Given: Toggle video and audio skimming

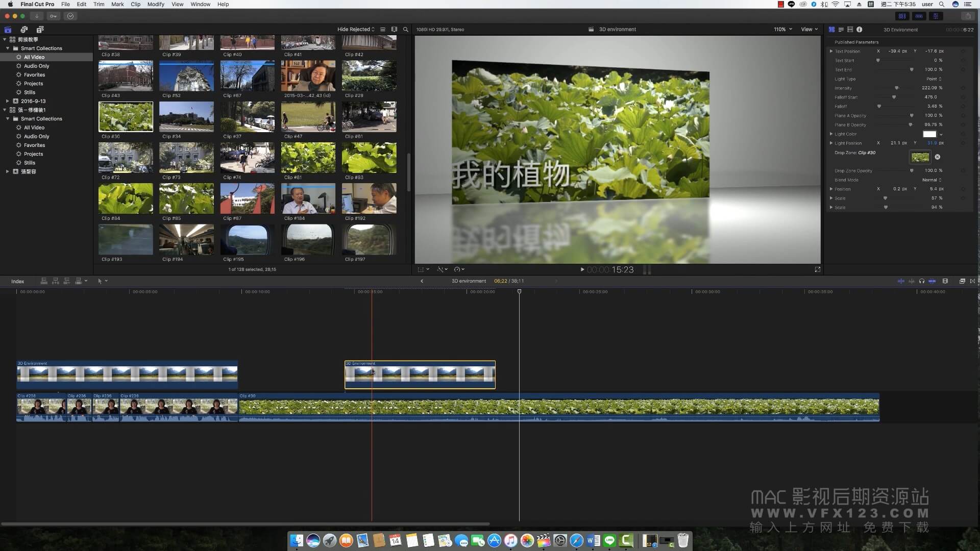Looking at the screenshot, I should [x=901, y=281].
